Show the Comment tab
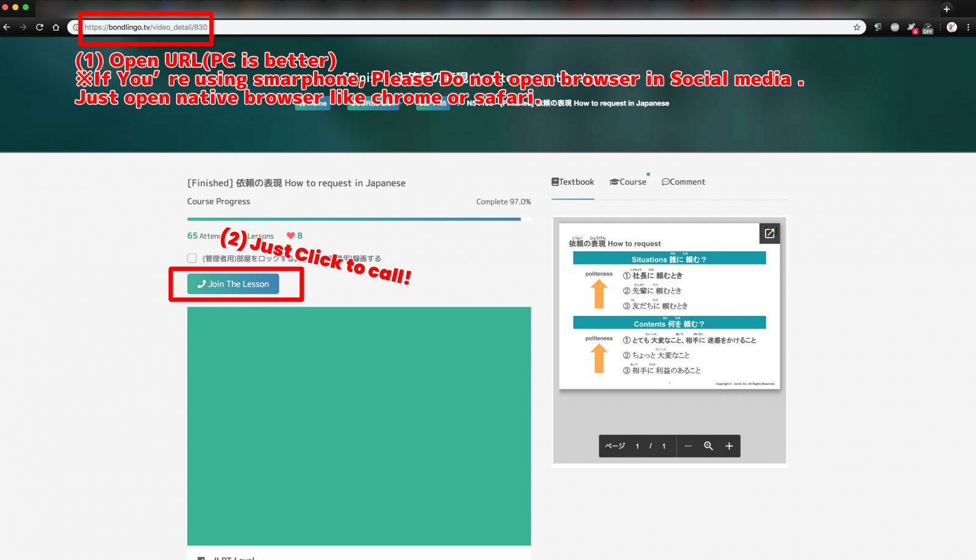Image resolution: width=976 pixels, height=560 pixels. [x=683, y=182]
